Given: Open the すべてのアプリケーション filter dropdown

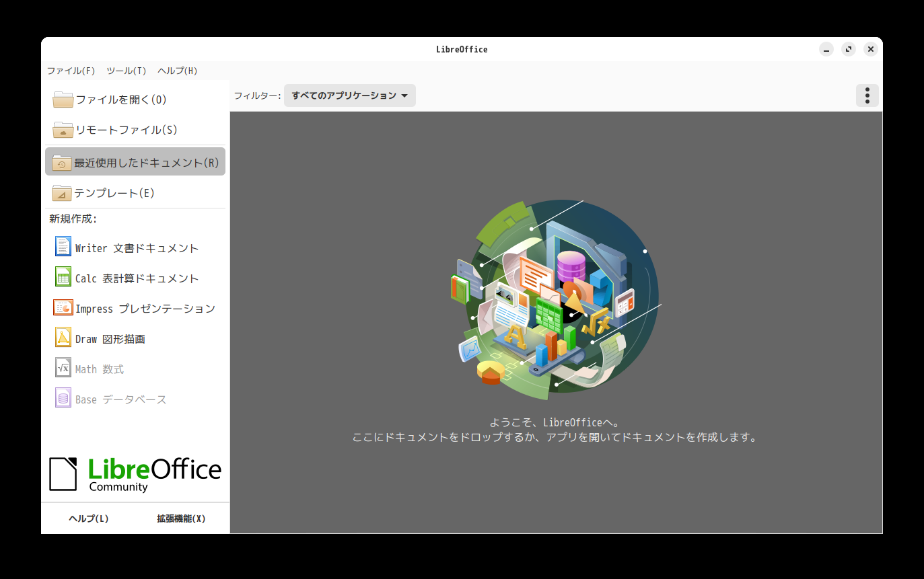Looking at the screenshot, I should tap(349, 95).
